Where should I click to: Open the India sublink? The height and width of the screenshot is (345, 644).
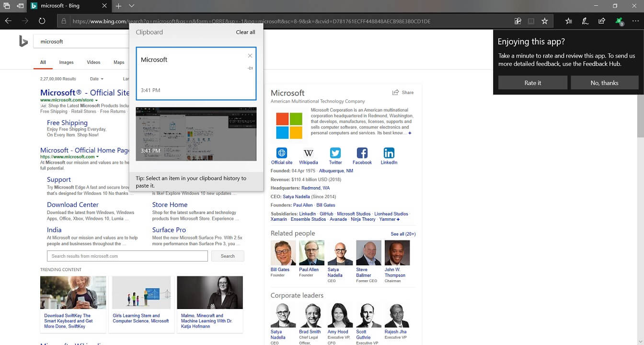click(54, 230)
